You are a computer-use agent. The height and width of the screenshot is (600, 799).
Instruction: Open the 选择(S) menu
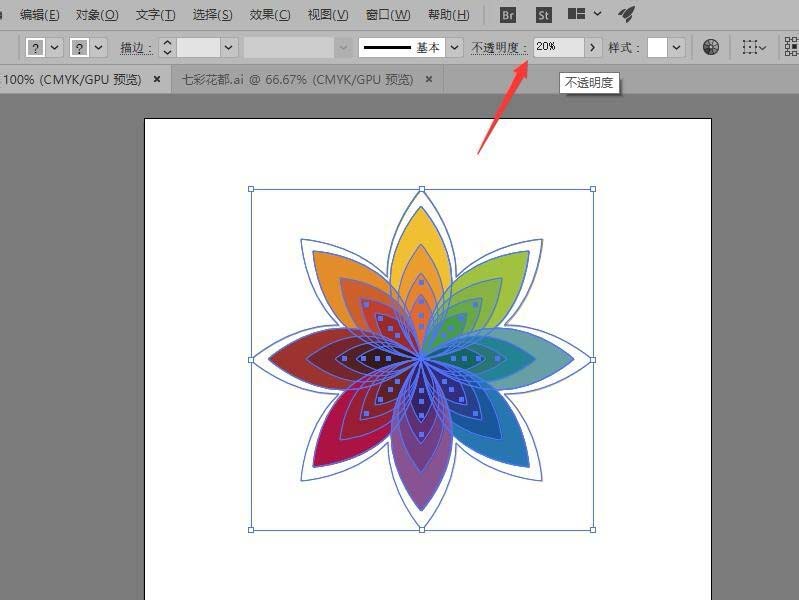click(x=212, y=15)
